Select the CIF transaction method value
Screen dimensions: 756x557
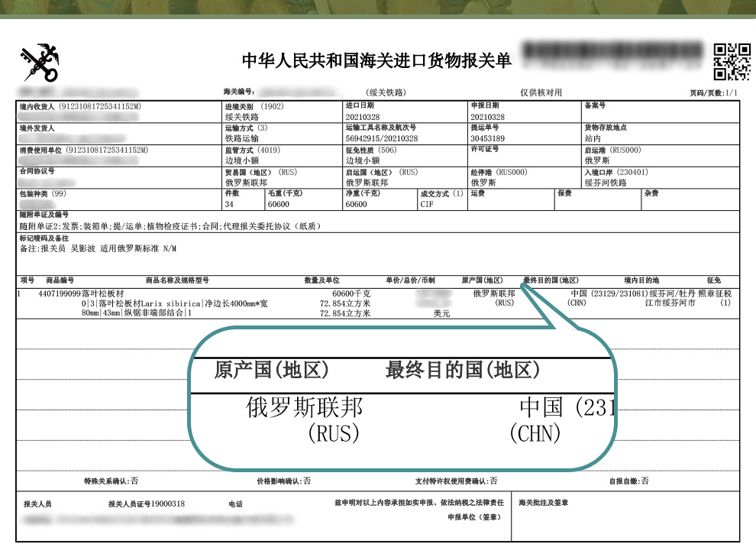(x=427, y=205)
